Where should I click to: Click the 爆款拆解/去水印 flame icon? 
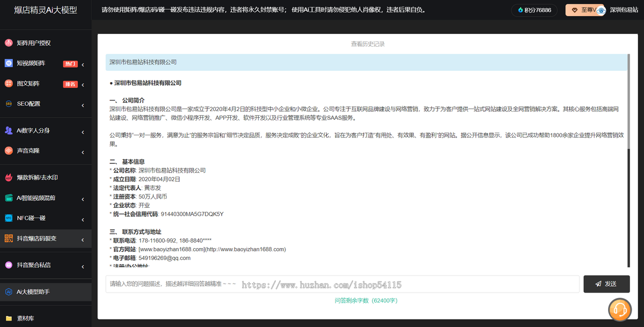[x=9, y=178]
